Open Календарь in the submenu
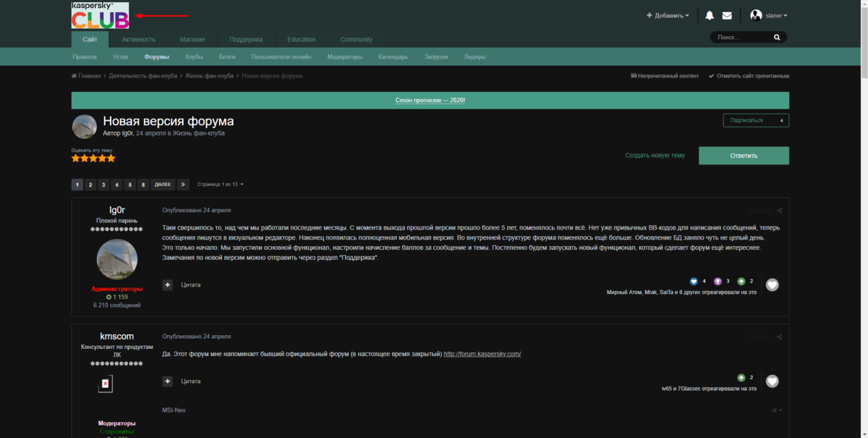Viewport: 868px width, 438px height. click(x=393, y=57)
